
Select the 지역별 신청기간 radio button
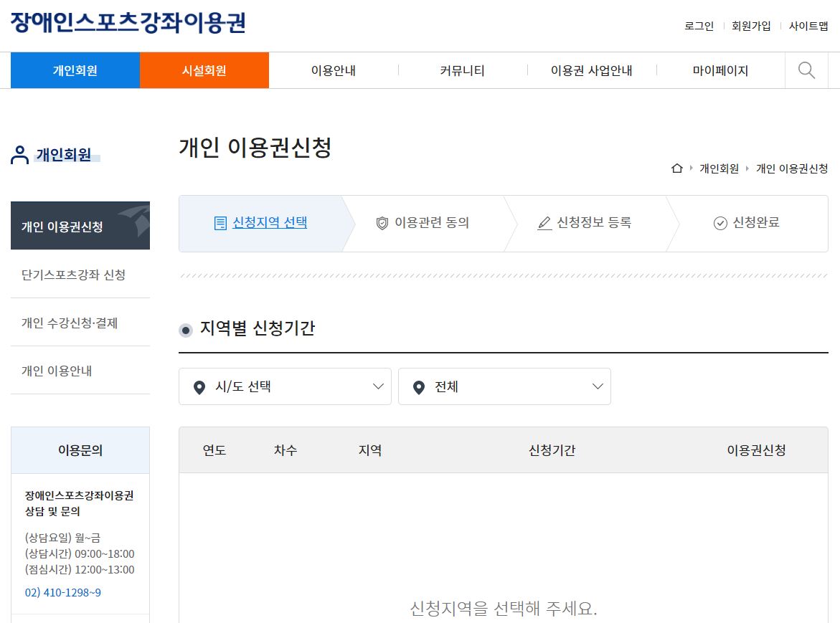pyautogui.click(x=186, y=330)
